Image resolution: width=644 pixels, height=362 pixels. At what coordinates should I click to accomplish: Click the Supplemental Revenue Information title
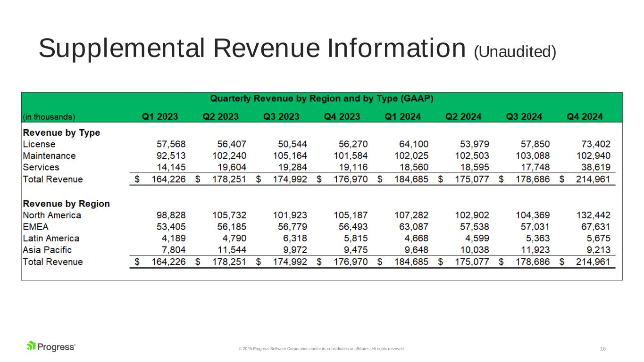[x=297, y=49]
